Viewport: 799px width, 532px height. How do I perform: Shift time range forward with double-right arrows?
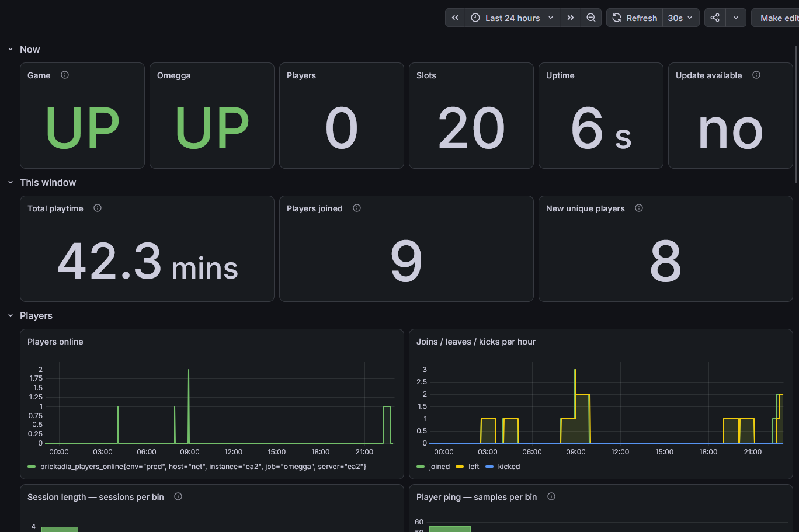(571, 18)
